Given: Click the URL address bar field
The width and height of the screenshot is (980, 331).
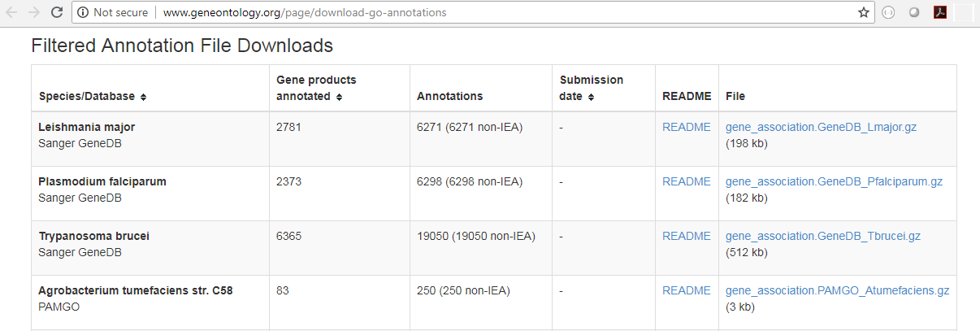Looking at the screenshot, I should point(488,13).
